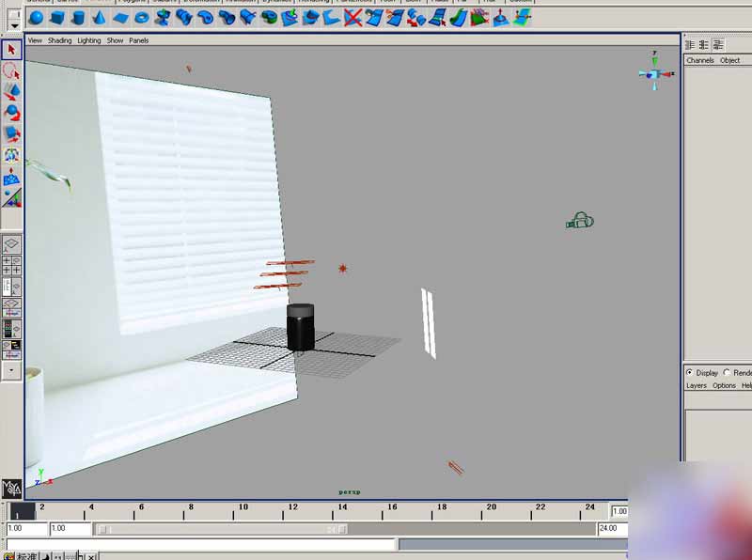
Task: Switch to four view layout
Action: pos(11,265)
